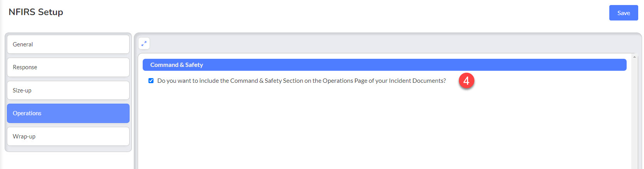Open the General setup tab
This screenshot has height=169, width=644.
pos(68,44)
